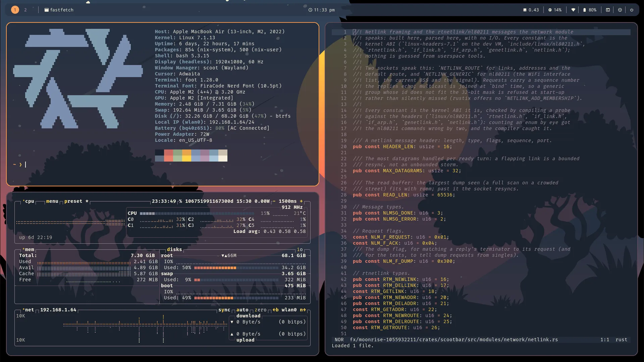Open the power menu icon
The width and height of the screenshot is (644, 362).
(x=632, y=10)
